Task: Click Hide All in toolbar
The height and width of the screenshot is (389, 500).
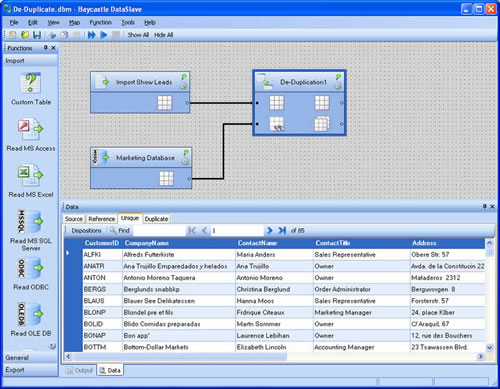Action: pos(163,35)
